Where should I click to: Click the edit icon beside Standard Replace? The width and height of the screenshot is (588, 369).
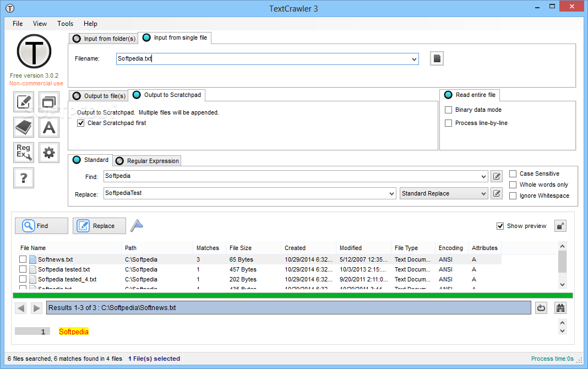point(497,193)
